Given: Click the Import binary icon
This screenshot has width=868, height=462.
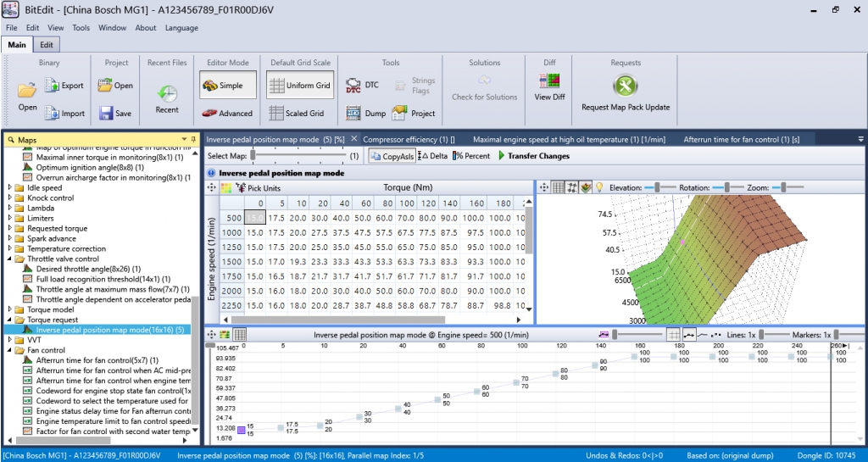Looking at the screenshot, I should [x=52, y=113].
